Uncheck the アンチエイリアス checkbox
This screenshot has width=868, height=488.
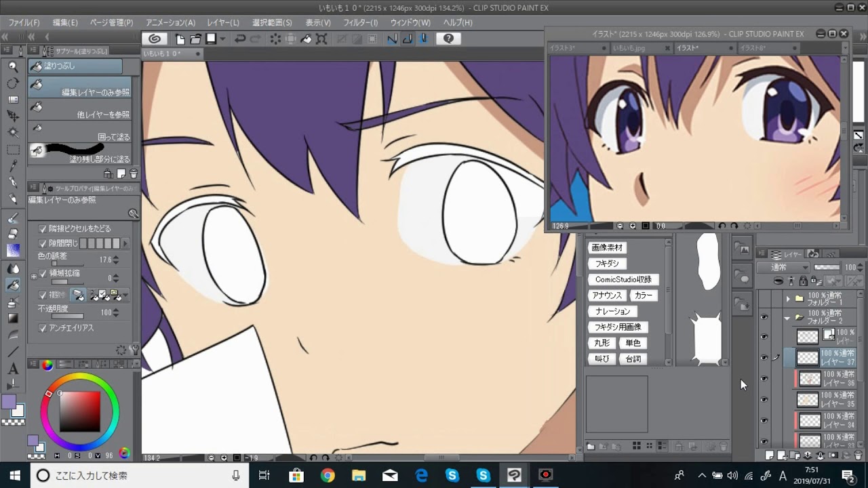tap(43, 328)
